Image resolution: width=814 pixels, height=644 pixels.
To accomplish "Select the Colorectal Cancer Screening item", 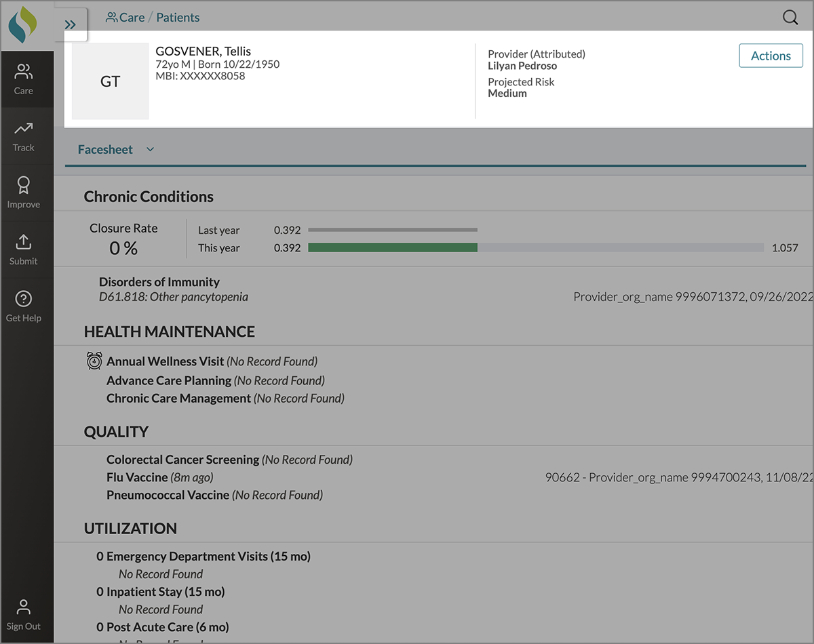I will click(x=182, y=460).
